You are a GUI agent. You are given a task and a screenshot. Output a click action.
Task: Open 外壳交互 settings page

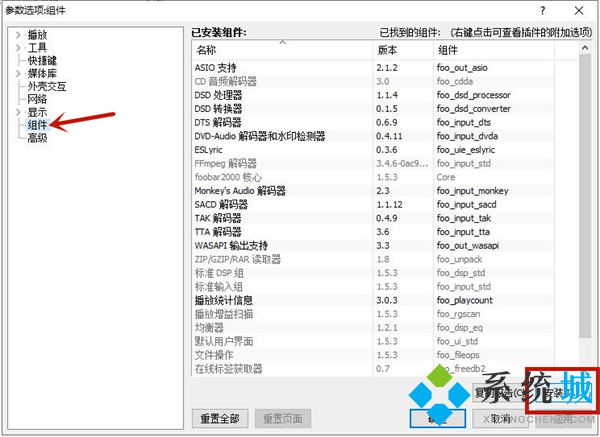click(47, 86)
